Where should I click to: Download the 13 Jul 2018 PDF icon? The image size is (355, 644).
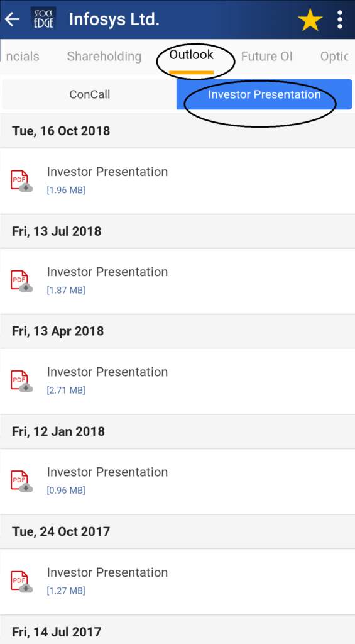coord(21,281)
